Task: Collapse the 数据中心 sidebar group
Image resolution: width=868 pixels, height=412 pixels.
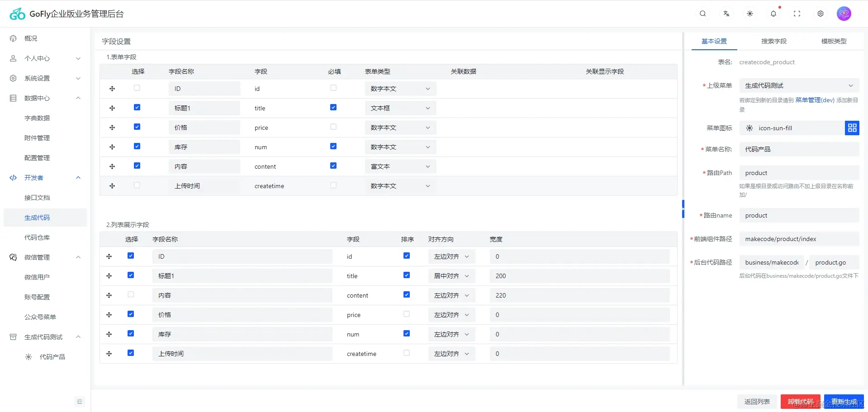Action: (45, 98)
